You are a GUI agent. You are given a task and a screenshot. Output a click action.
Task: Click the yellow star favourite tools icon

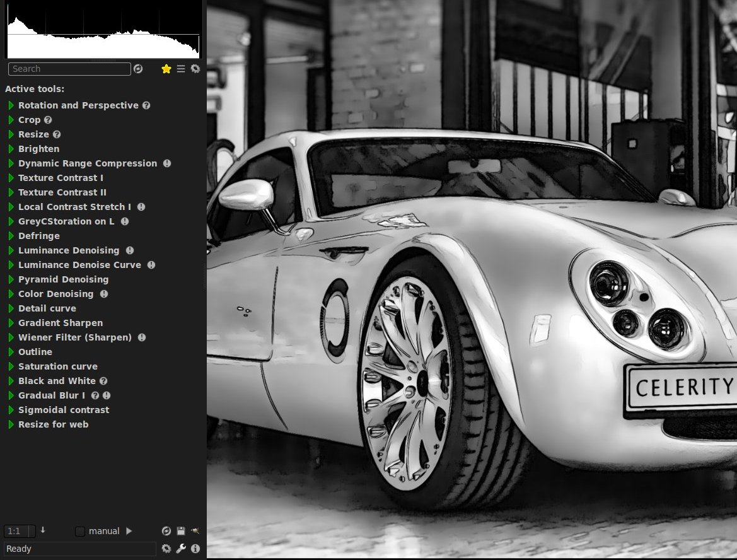point(166,69)
